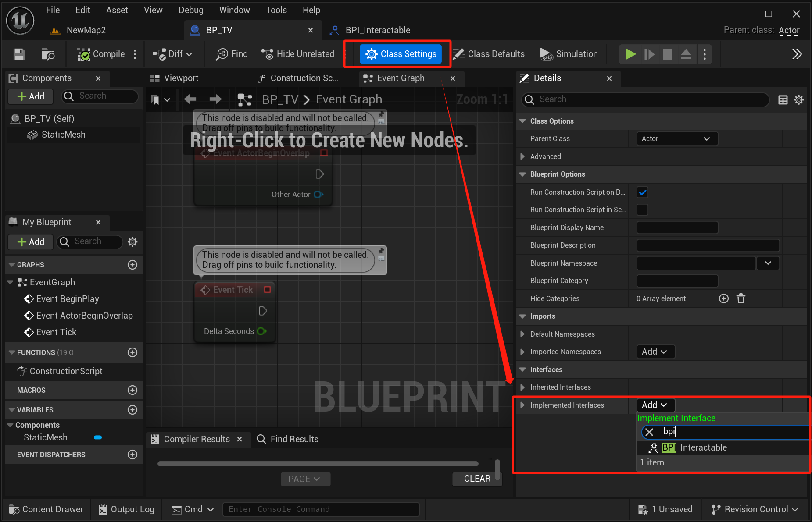The image size is (812, 522).
Task: Clear the interface search text
Action: (x=649, y=432)
